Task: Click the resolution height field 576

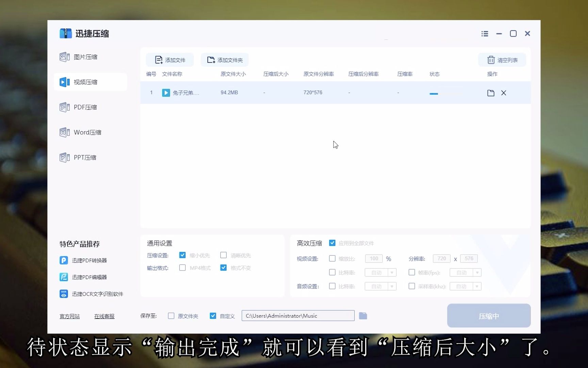Action: pos(469,259)
